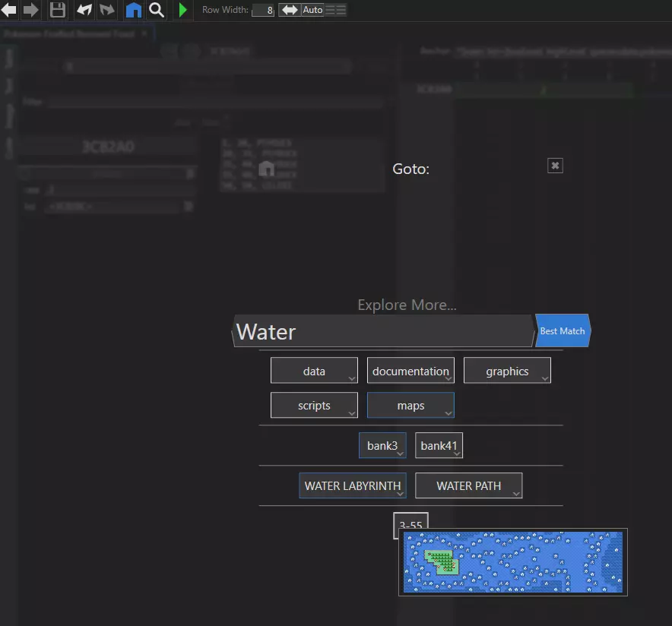Expand the graphics category
The image size is (672, 626).
pos(507,371)
